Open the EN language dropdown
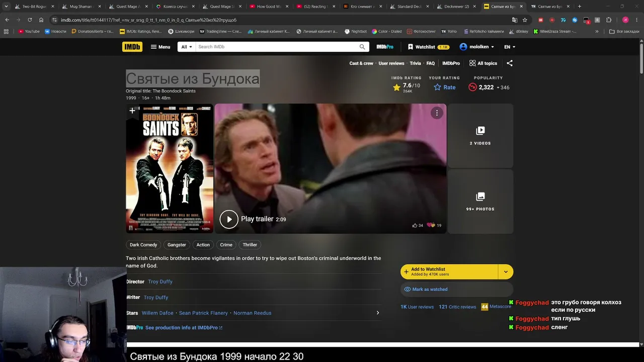Image resolution: width=644 pixels, height=362 pixels. point(510,47)
